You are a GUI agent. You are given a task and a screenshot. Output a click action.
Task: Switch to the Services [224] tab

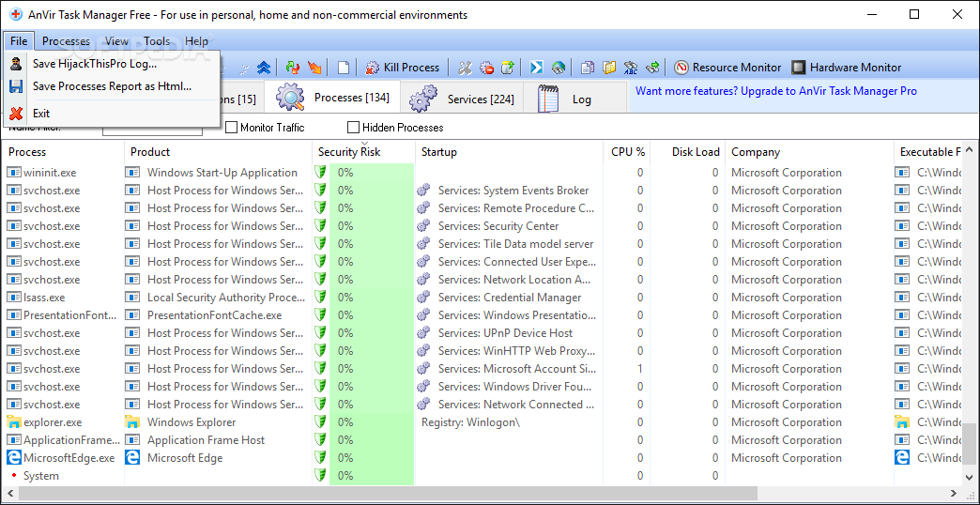pyautogui.click(x=462, y=99)
